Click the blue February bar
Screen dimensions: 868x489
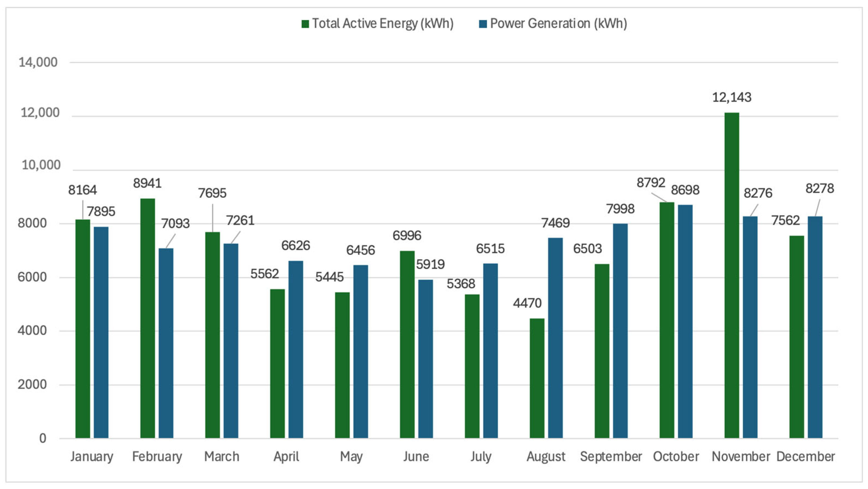(166, 343)
